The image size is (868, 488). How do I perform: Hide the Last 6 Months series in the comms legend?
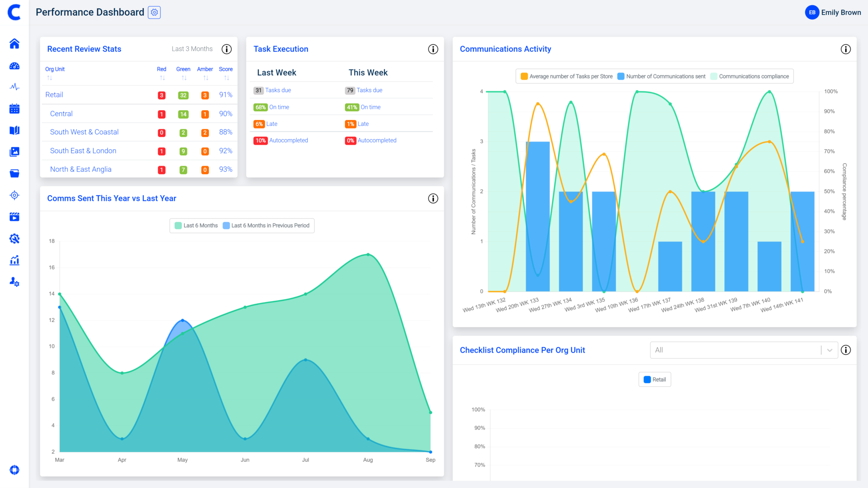click(x=195, y=225)
